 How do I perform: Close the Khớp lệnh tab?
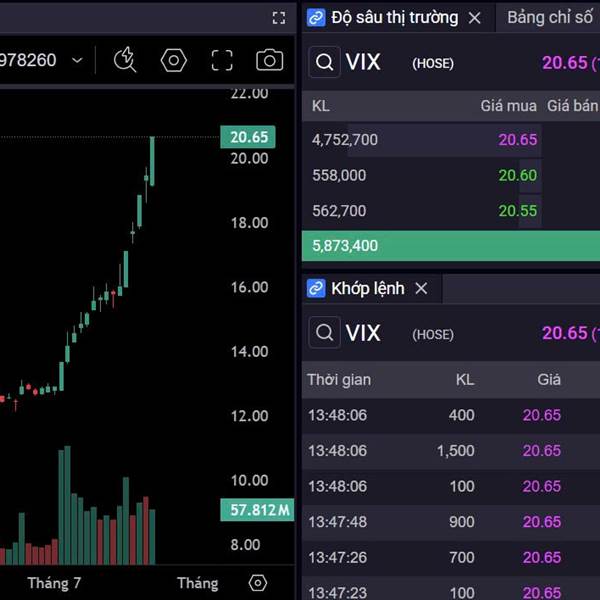[421, 288]
